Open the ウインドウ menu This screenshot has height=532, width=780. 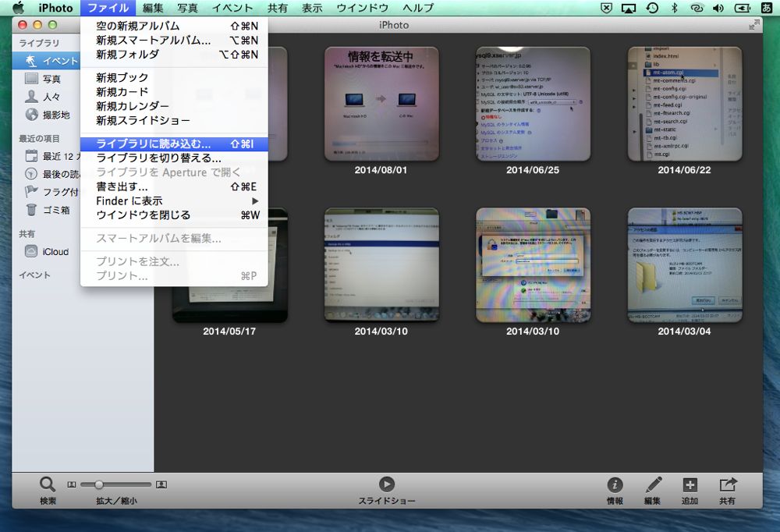pyautogui.click(x=362, y=8)
